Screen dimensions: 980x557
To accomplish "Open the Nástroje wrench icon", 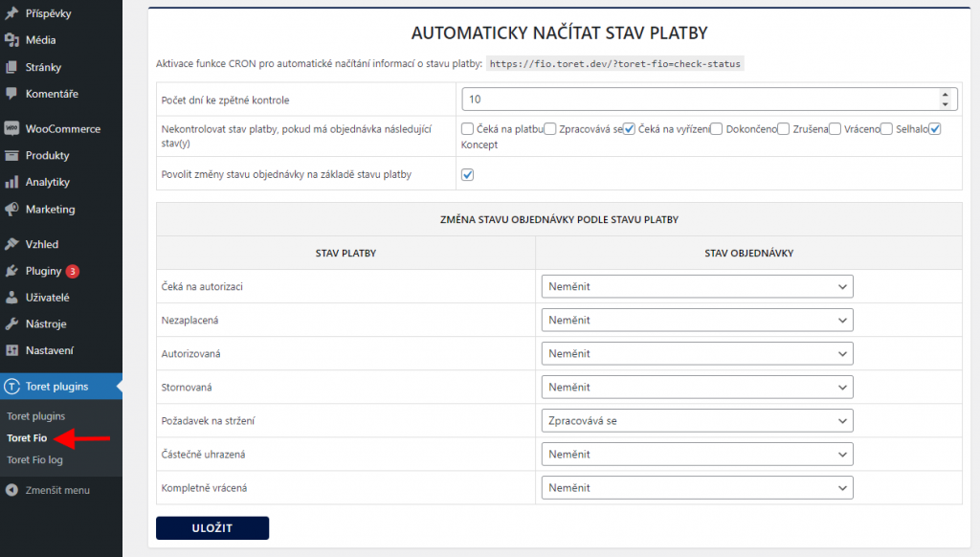I will (x=11, y=323).
